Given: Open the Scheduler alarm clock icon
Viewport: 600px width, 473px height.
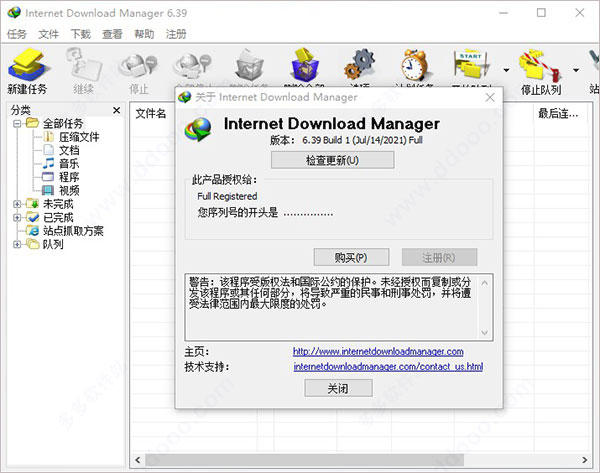Looking at the screenshot, I should click(x=415, y=64).
